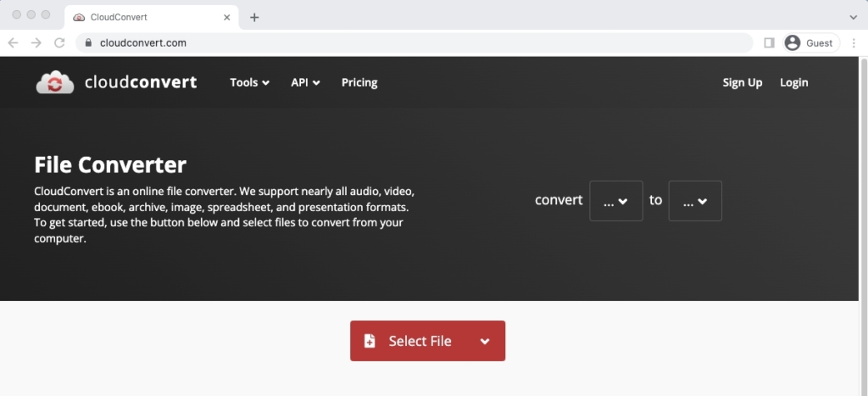868x396 pixels.
Task: Open the browser three-dot menu
Action: pos(854,42)
